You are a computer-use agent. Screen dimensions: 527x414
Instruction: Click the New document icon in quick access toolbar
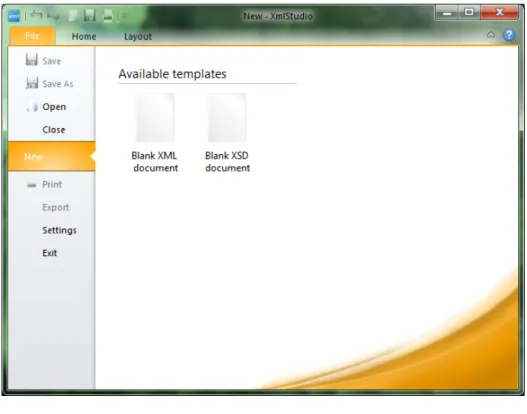pos(73,15)
